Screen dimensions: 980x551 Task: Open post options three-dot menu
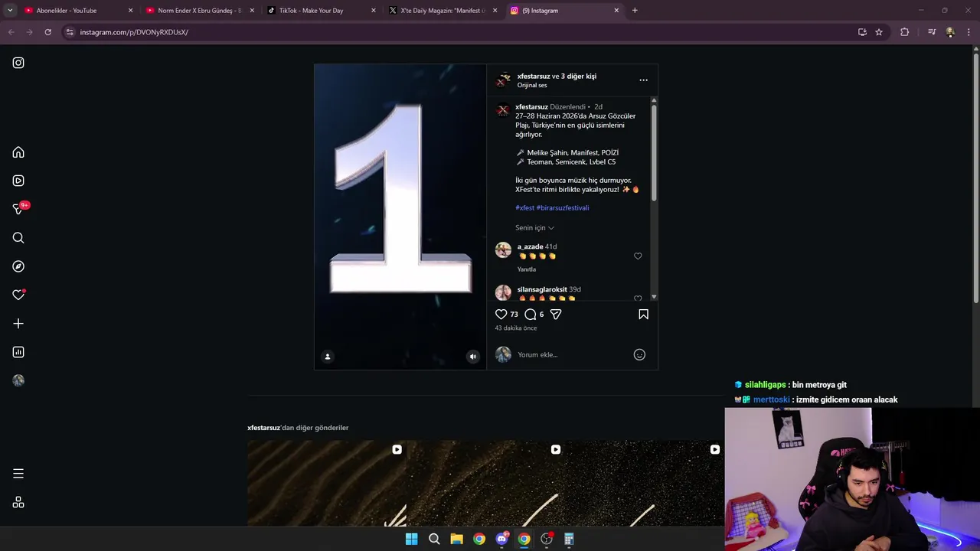(643, 80)
